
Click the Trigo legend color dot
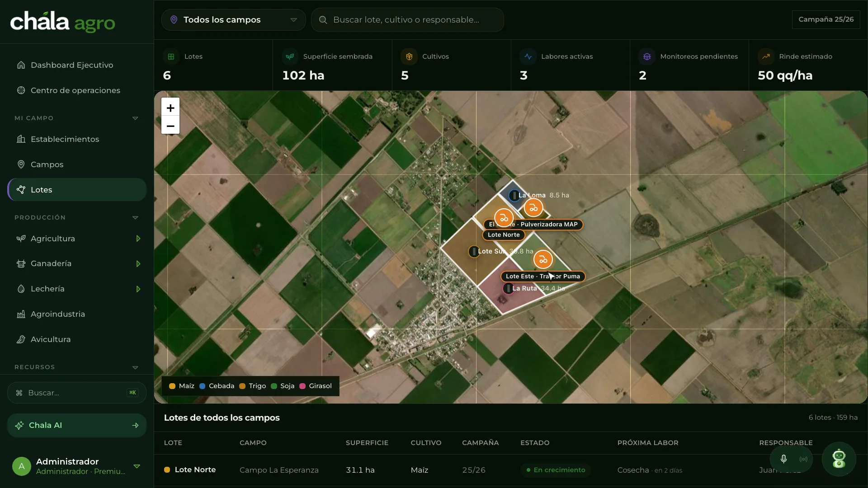pos(242,386)
